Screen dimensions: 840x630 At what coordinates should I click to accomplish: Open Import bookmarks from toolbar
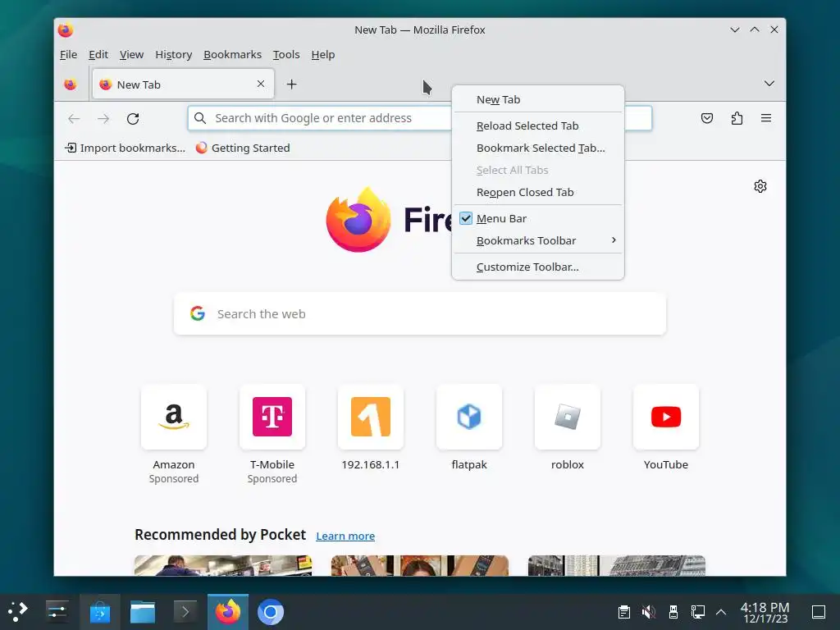125,148
